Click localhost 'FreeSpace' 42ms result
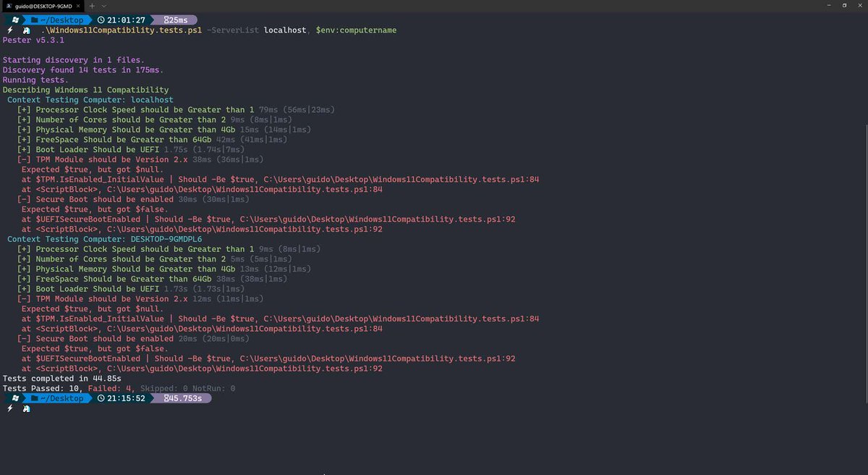 click(152, 140)
